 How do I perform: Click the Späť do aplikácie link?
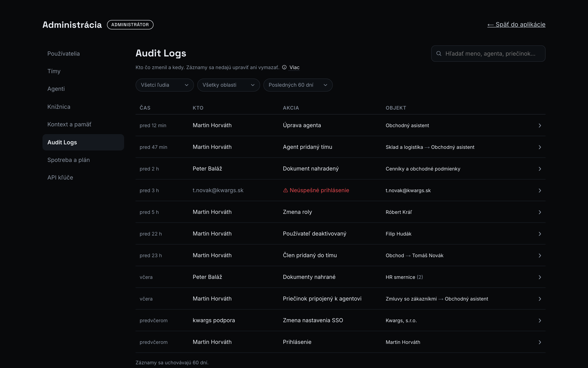point(516,25)
